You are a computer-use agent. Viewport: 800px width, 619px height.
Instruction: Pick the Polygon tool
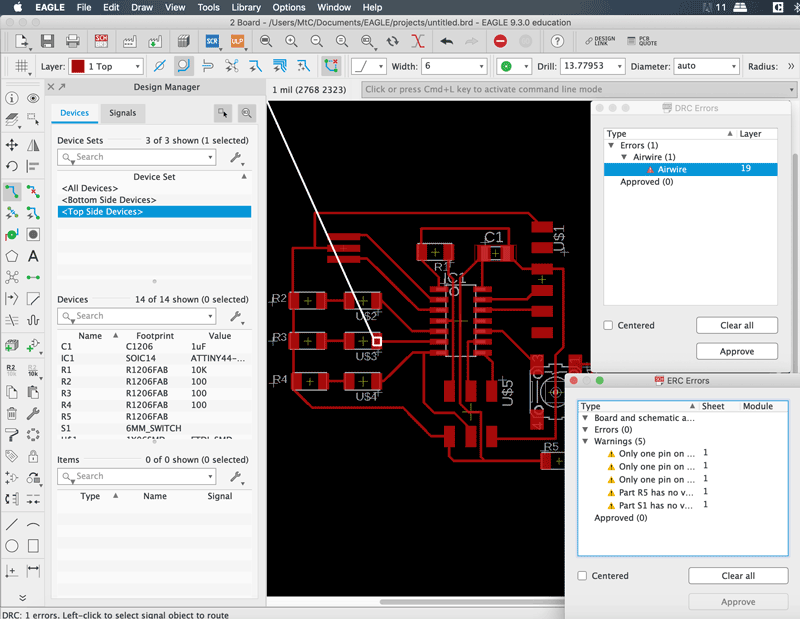point(12,255)
